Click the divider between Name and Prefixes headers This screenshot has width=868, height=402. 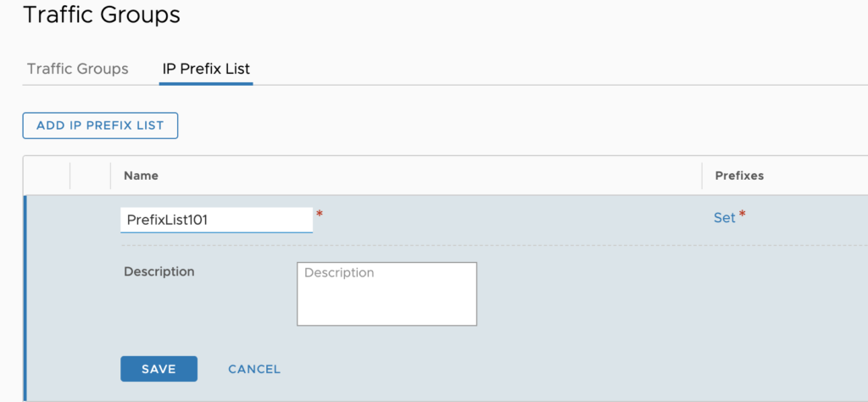click(x=703, y=176)
